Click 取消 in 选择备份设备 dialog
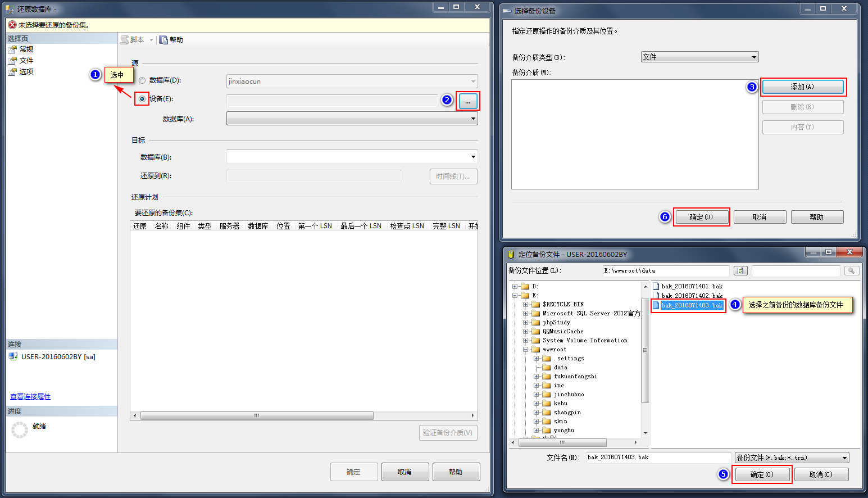Image resolution: width=868 pixels, height=498 pixels. (760, 217)
